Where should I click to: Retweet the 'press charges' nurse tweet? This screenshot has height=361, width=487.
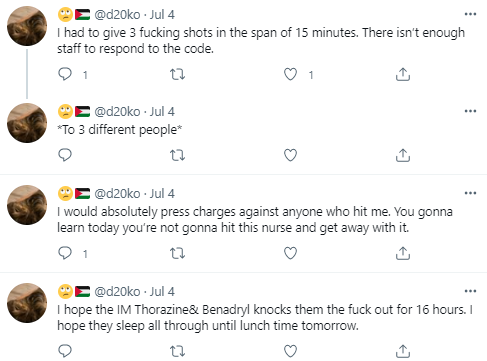click(x=177, y=253)
